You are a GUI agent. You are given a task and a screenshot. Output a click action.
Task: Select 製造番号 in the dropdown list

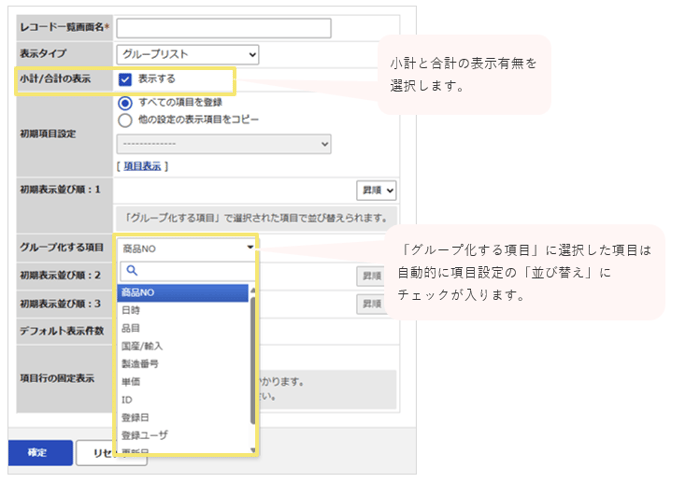[183, 364]
